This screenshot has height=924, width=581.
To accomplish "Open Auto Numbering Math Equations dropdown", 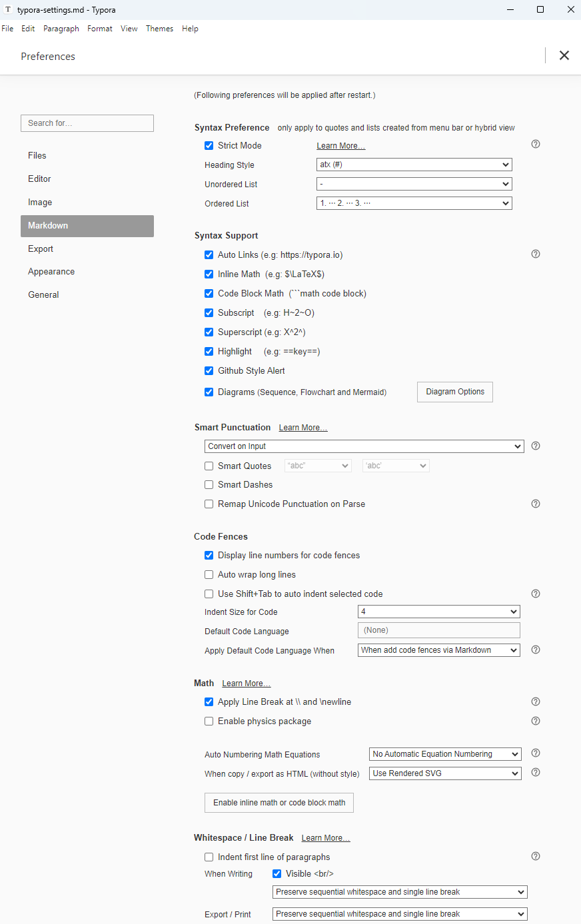I will click(445, 754).
